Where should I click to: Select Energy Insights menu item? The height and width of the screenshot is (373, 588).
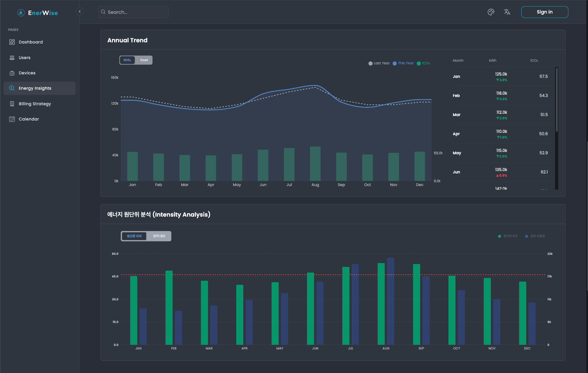[35, 88]
